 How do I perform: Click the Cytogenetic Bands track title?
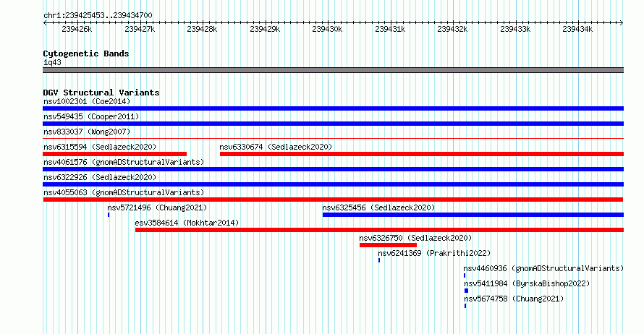pos(86,53)
